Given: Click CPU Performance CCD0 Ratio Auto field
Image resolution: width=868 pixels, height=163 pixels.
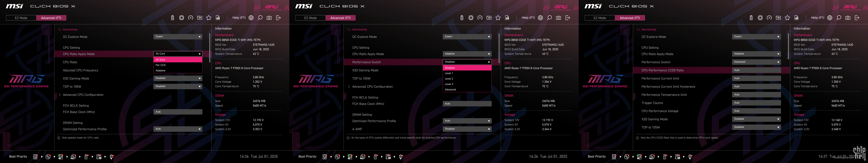Looking at the screenshot, I should point(756,70).
